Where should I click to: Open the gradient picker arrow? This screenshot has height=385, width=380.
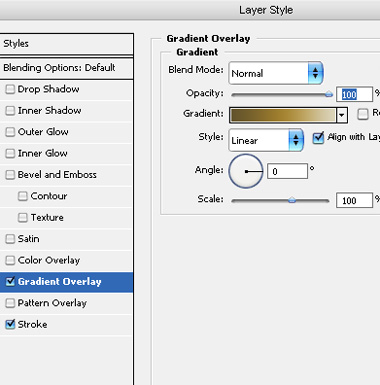coord(342,115)
